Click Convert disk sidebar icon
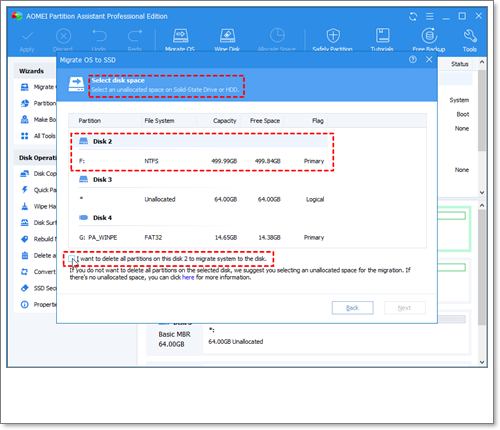 (25, 272)
